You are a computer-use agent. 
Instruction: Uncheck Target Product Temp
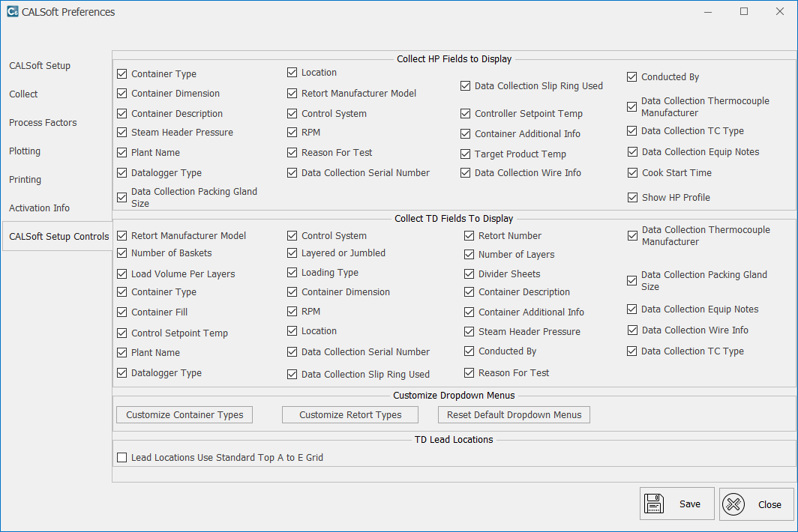click(x=466, y=154)
